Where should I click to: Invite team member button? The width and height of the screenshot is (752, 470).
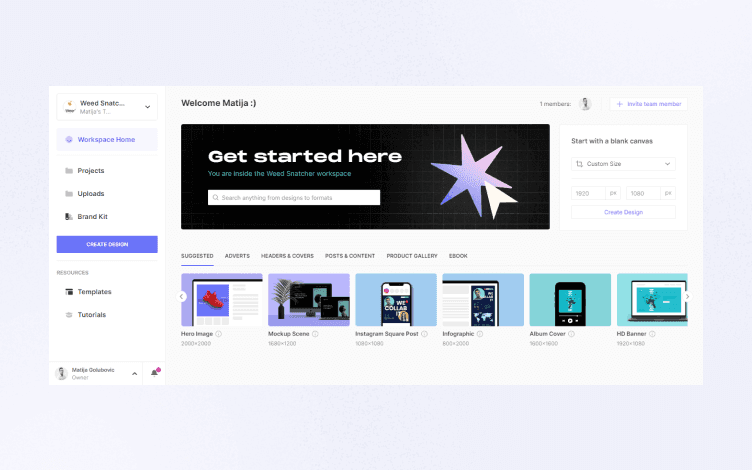point(648,104)
